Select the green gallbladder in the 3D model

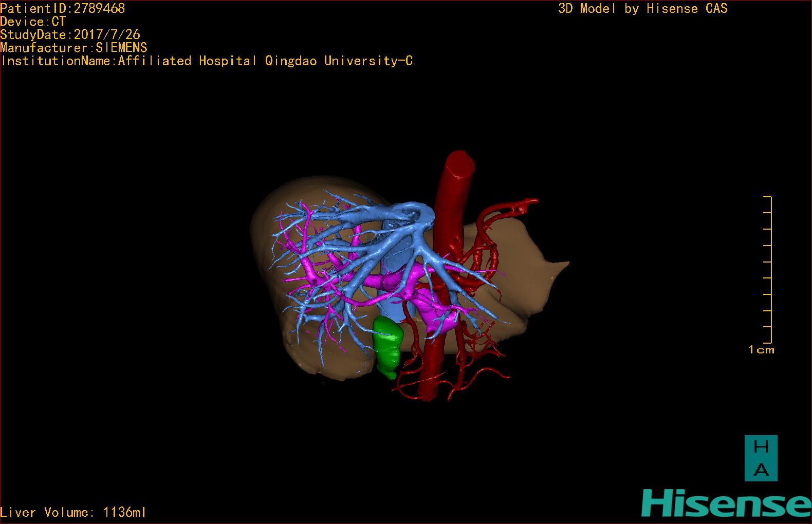[x=387, y=347]
